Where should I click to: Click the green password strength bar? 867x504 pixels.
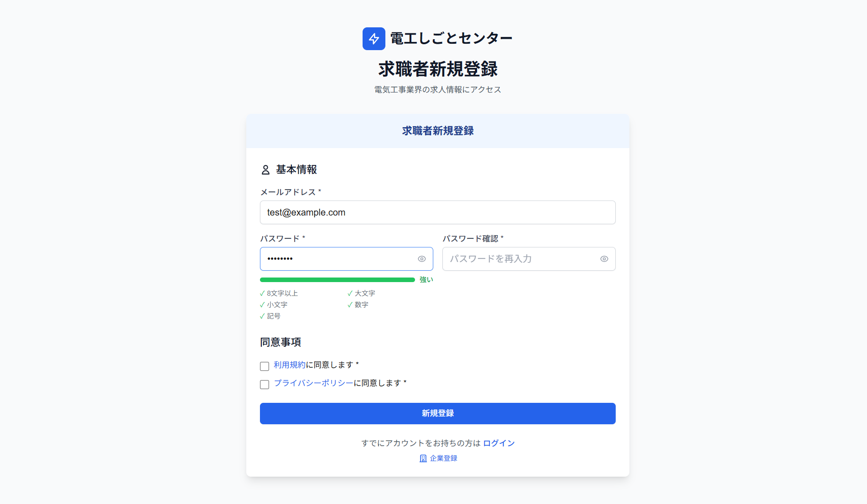pyautogui.click(x=337, y=279)
